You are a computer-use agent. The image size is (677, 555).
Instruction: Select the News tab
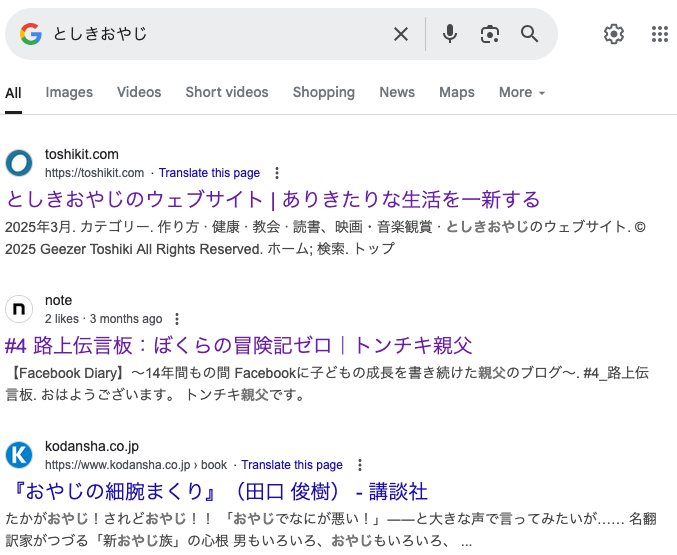[x=397, y=92]
